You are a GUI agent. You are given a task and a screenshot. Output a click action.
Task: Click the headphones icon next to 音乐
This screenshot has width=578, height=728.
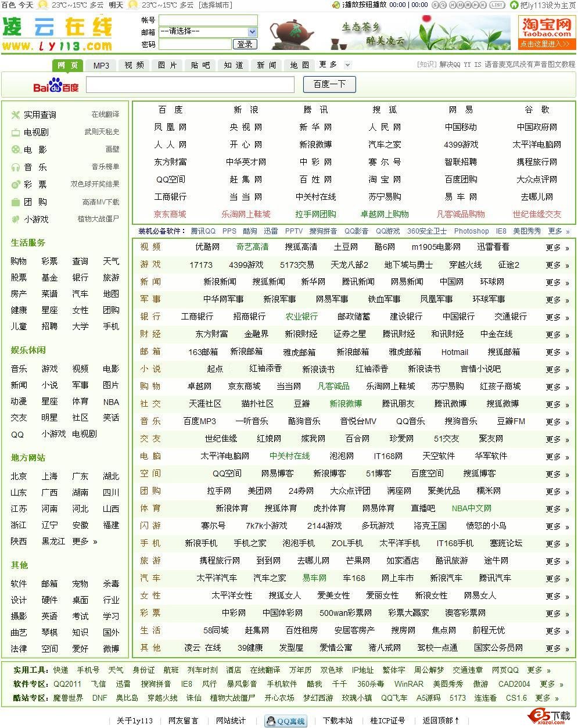16,167
